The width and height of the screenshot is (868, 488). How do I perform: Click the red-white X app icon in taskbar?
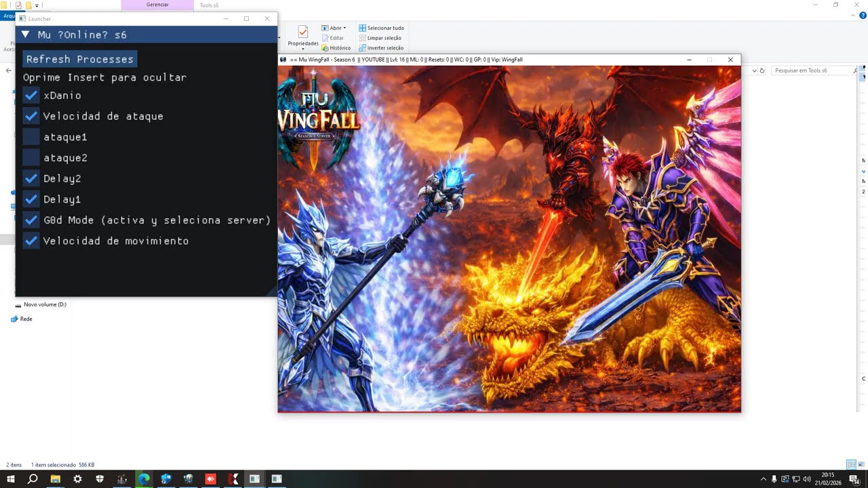coord(233,479)
